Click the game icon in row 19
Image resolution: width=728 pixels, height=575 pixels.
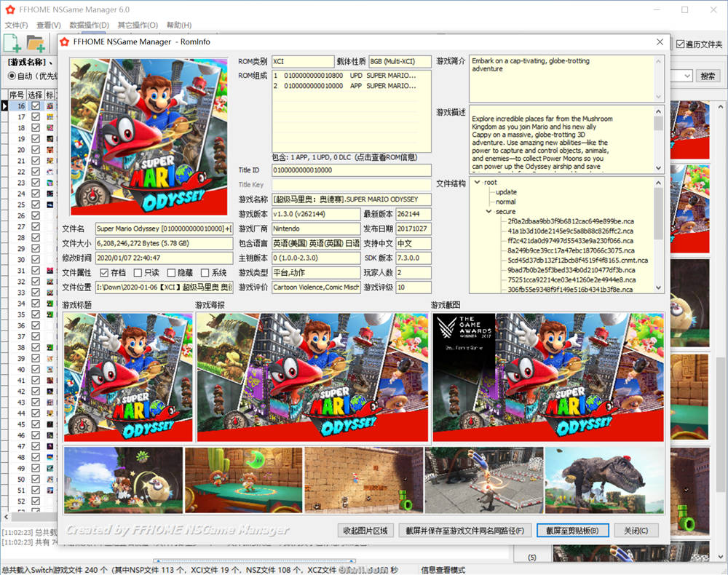[50, 139]
